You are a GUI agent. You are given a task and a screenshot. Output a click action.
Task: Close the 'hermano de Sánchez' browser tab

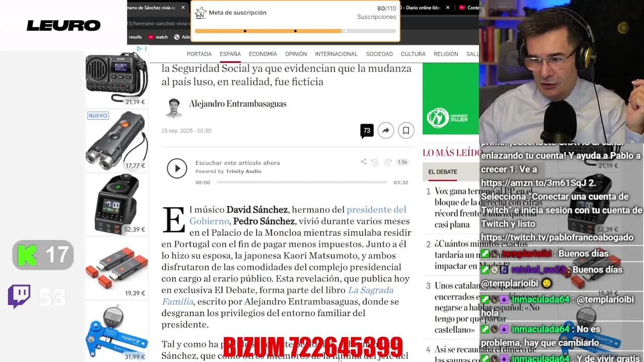coord(183,8)
